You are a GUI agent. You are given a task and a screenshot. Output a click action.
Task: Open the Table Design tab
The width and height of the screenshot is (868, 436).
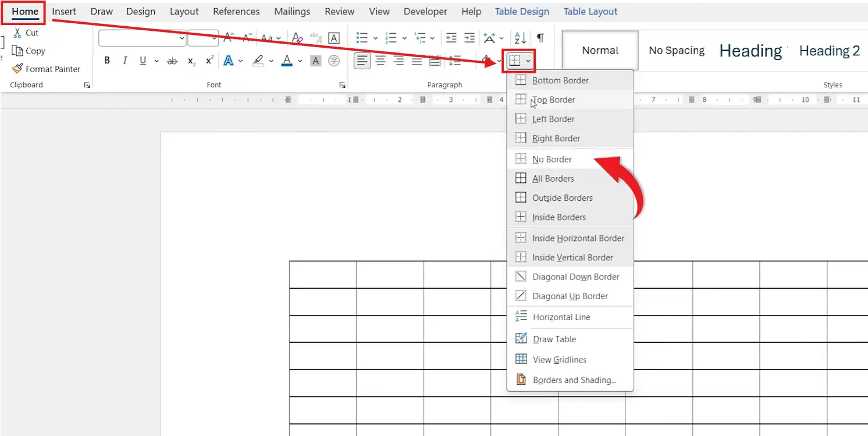click(x=522, y=12)
